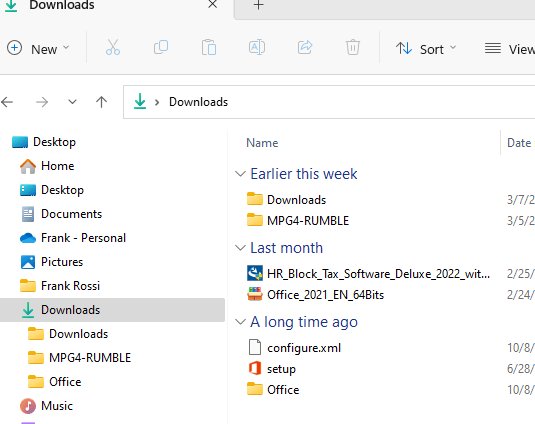Select HR_Block_Tax_Software_Deluxe_2022 file
535x424 pixels.
(378, 274)
